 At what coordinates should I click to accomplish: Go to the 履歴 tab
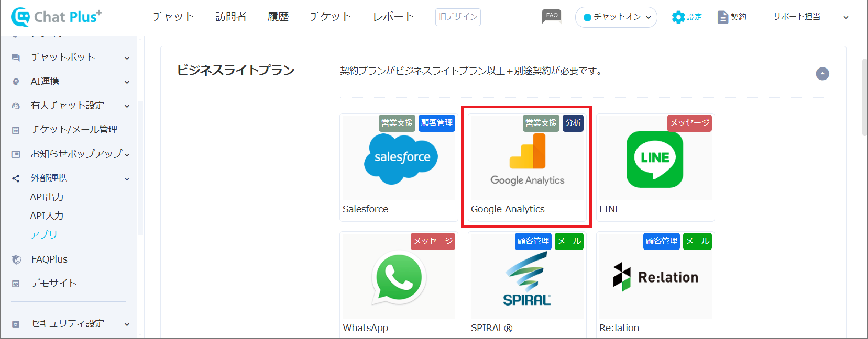[278, 17]
